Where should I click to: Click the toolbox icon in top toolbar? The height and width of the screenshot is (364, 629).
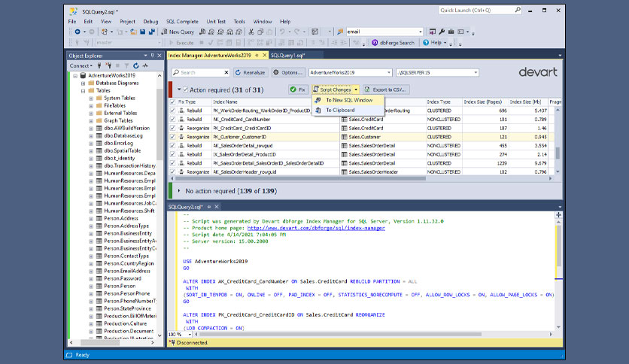[x=451, y=32]
